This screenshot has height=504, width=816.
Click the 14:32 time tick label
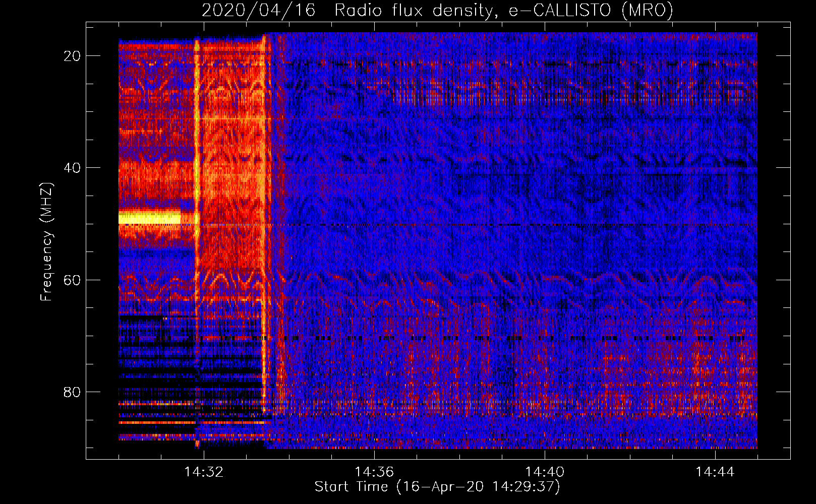tap(204, 472)
